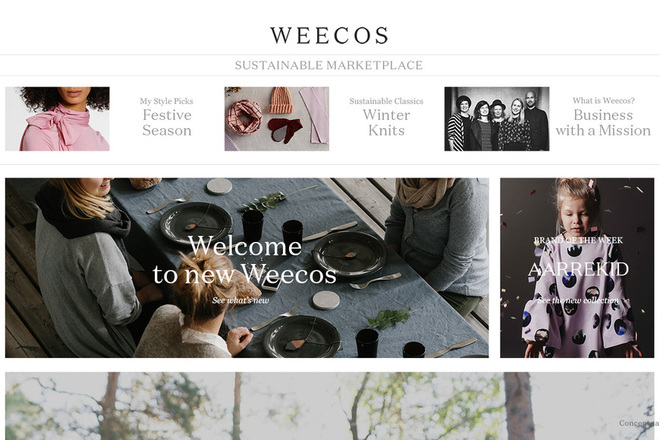Click the black and white team photo
This screenshot has width=660, height=440.
pyautogui.click(x=497, y=119)
